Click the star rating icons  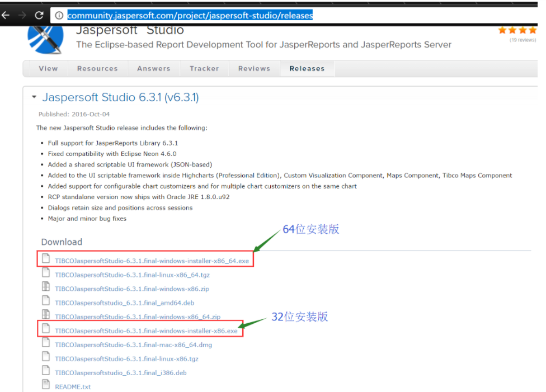(517, 30)
